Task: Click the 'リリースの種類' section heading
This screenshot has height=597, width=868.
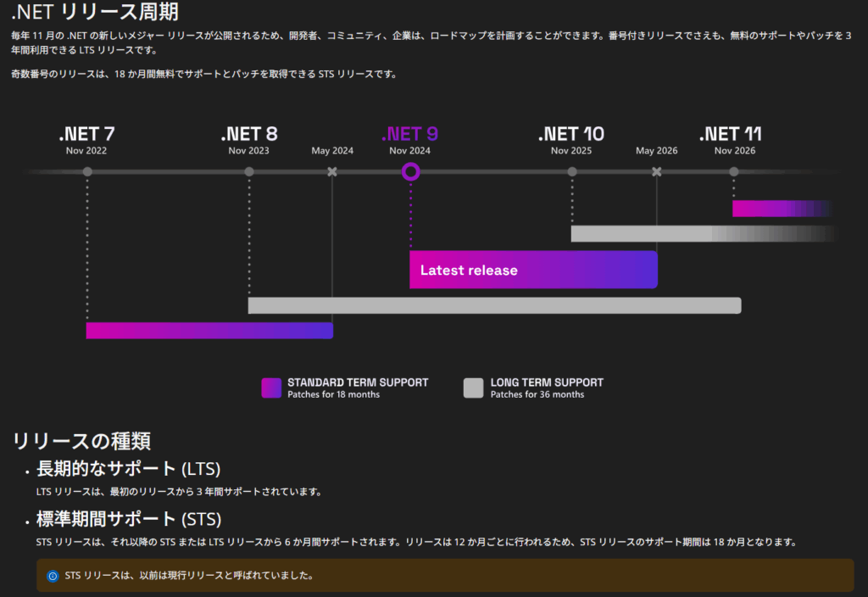Action: tap(81, 441)
